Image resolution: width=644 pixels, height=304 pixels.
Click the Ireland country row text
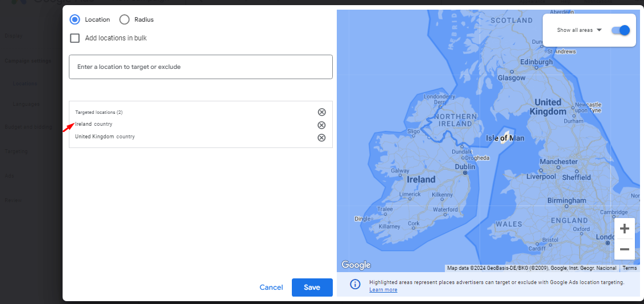94,124
